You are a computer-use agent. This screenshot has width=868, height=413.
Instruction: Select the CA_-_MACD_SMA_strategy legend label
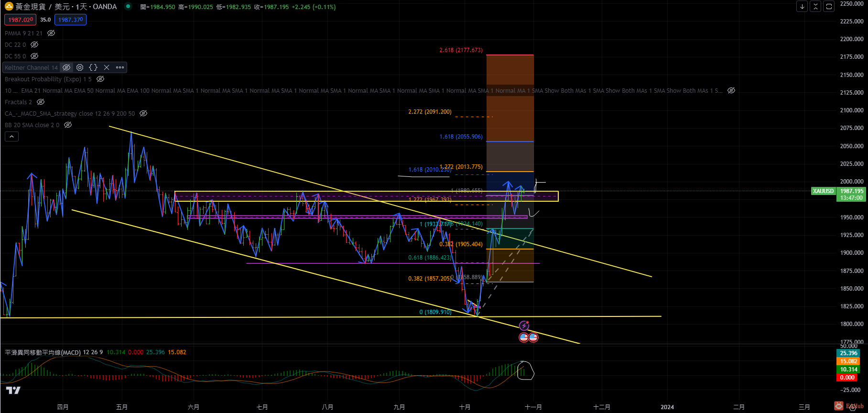(70, 113)
